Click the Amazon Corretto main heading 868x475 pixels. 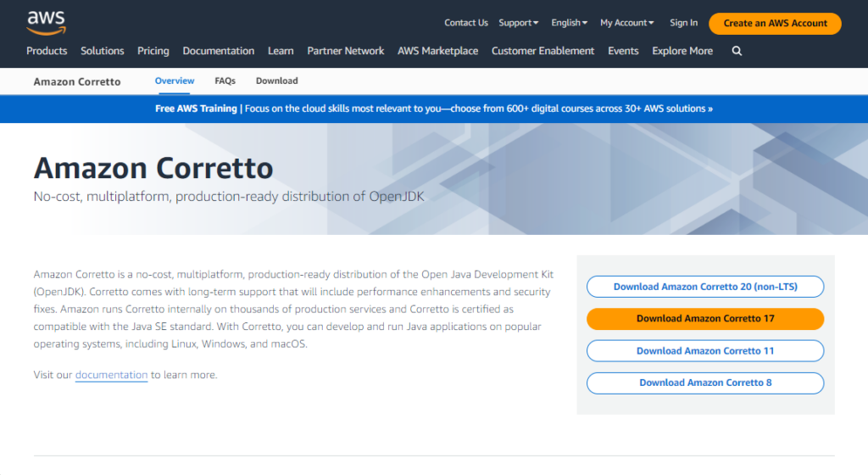click(x=153, y=168)
